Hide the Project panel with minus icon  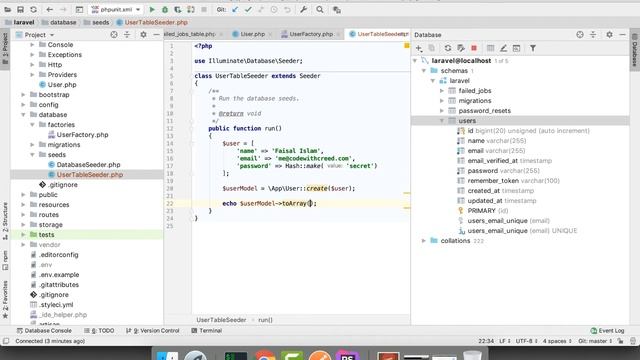(156, 35)
